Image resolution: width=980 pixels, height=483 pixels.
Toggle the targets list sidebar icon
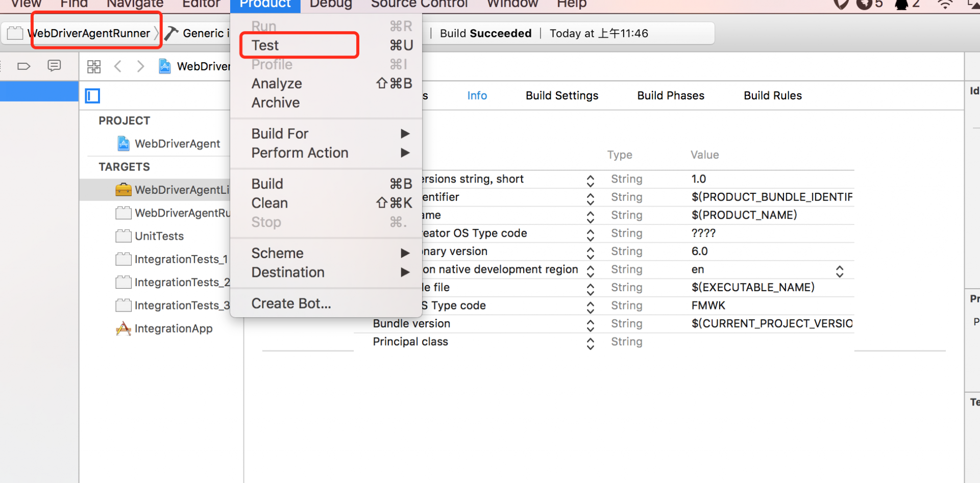point(92,96)
